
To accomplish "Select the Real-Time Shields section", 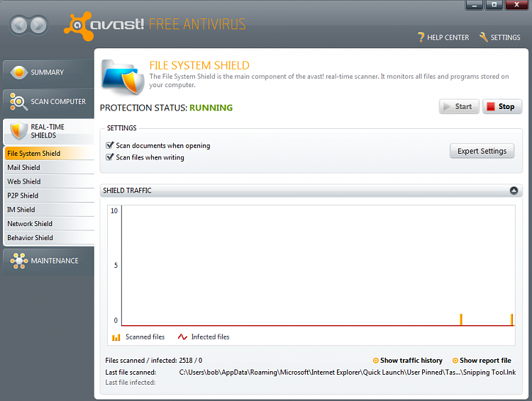I will pyautogui.click(x=48, y=131).
